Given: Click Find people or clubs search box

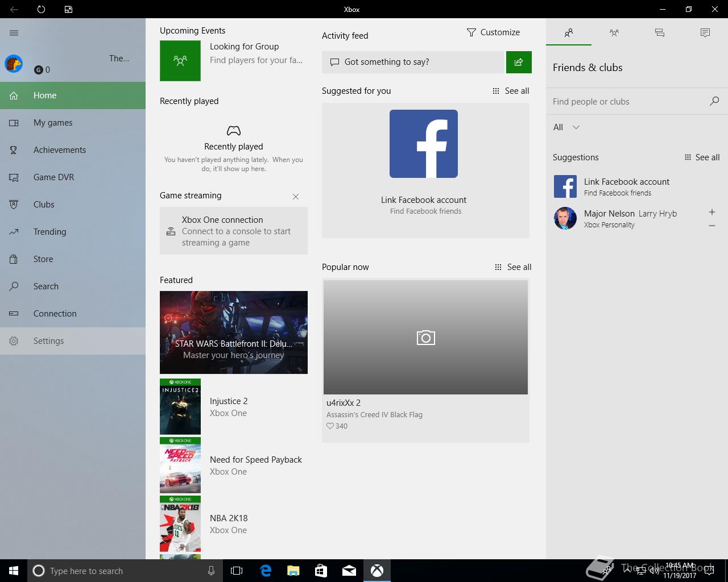Looking at the screenshot, I should [x=628, y=102].
